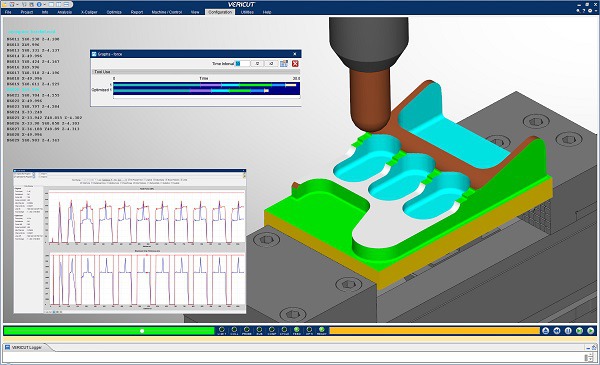Open the Configuration menu tab

(x=220, y=12)
